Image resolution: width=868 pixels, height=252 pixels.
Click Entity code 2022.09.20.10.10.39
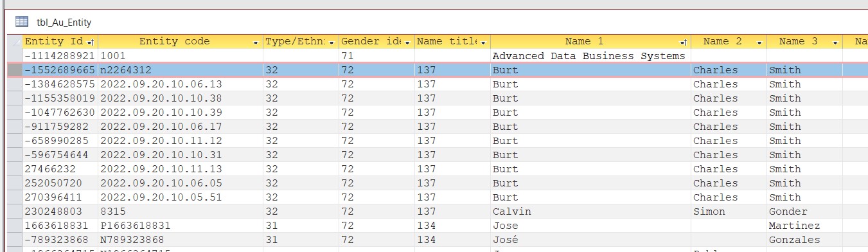click(181, 113)
